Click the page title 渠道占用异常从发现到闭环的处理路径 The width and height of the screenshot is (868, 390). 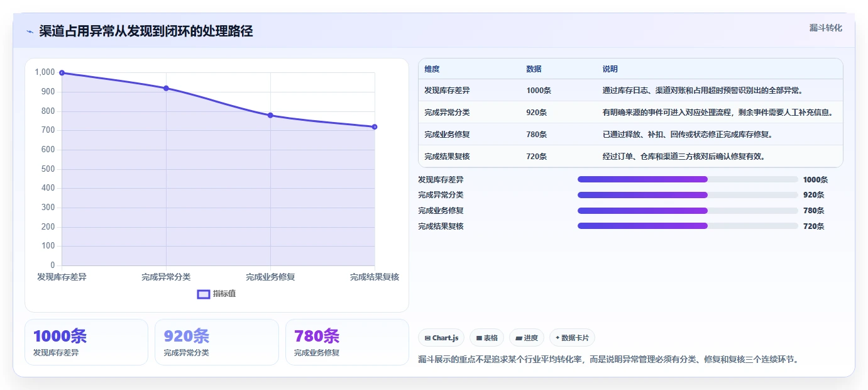click(146, 31)
